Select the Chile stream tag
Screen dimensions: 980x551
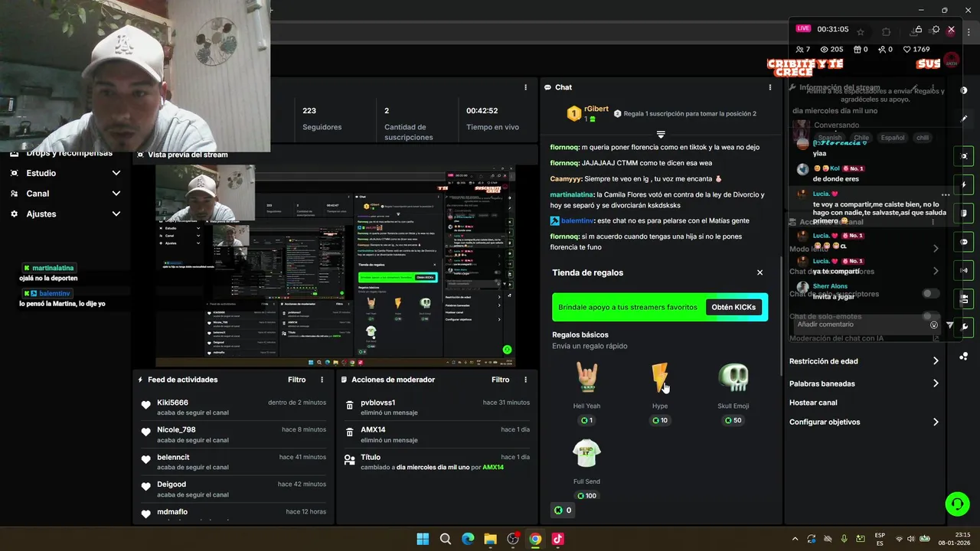click(x=861, y=138)
